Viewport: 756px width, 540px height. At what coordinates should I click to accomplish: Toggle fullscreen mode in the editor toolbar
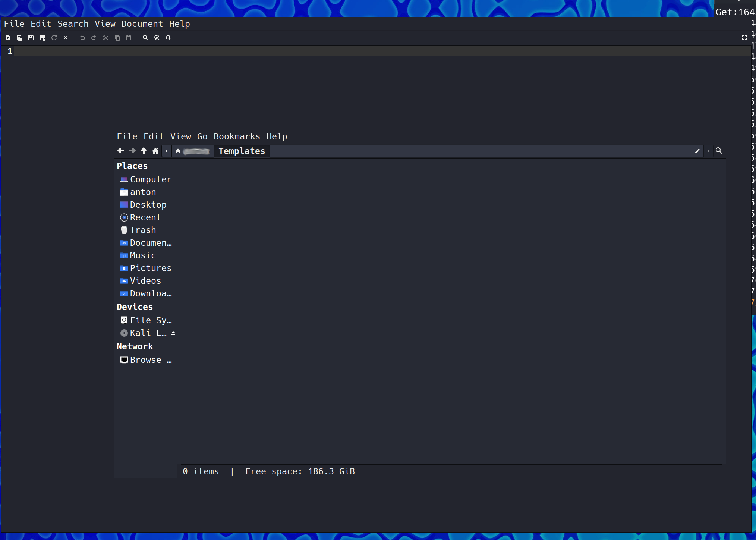(x=744, y=38)
